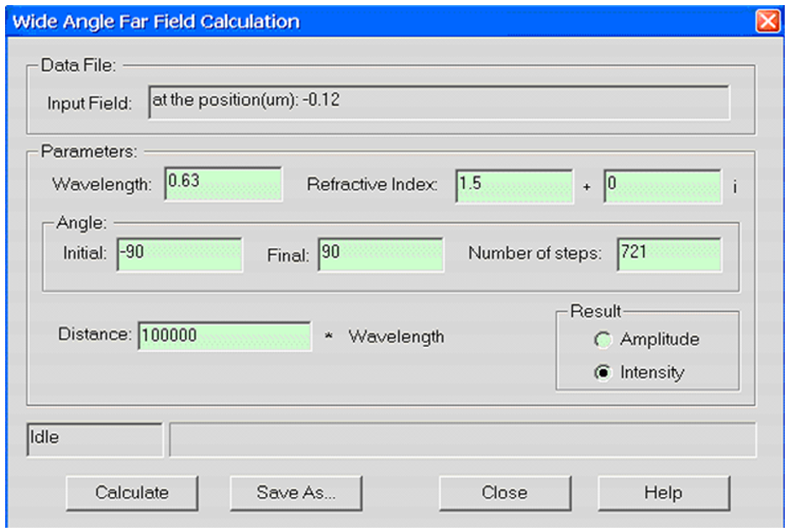Open Help for far field calculation

coord(664,493)
